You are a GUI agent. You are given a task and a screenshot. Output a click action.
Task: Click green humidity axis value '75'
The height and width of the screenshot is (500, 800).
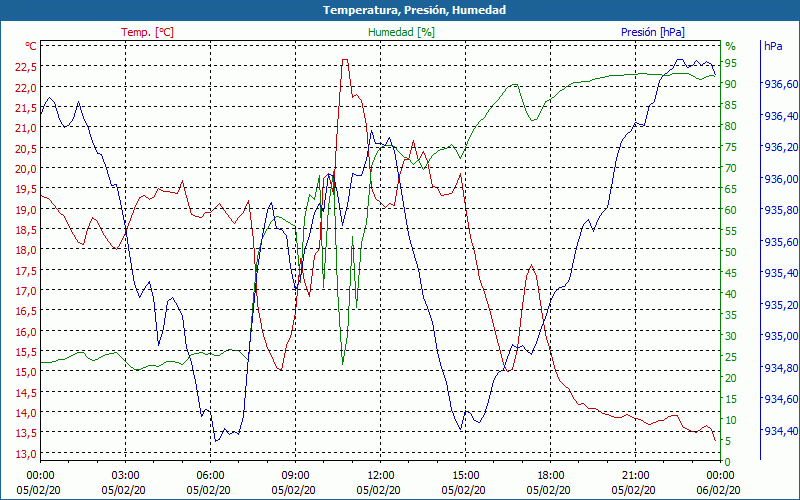click(731, 147)
